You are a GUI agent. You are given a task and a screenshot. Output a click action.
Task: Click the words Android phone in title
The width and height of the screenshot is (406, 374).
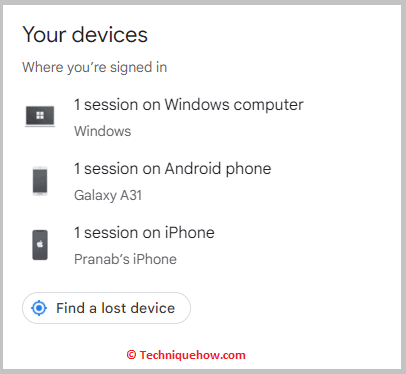(x=218, y=169)
